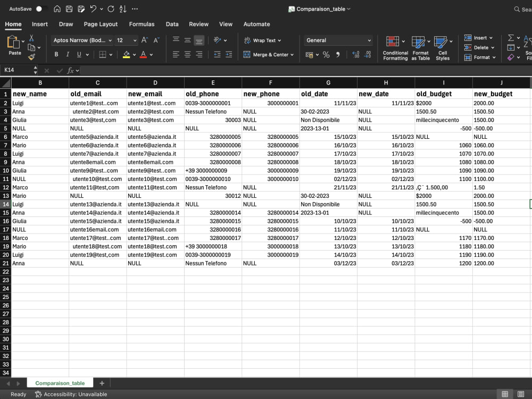Toggle horizontal left alignment

(176, 54)
